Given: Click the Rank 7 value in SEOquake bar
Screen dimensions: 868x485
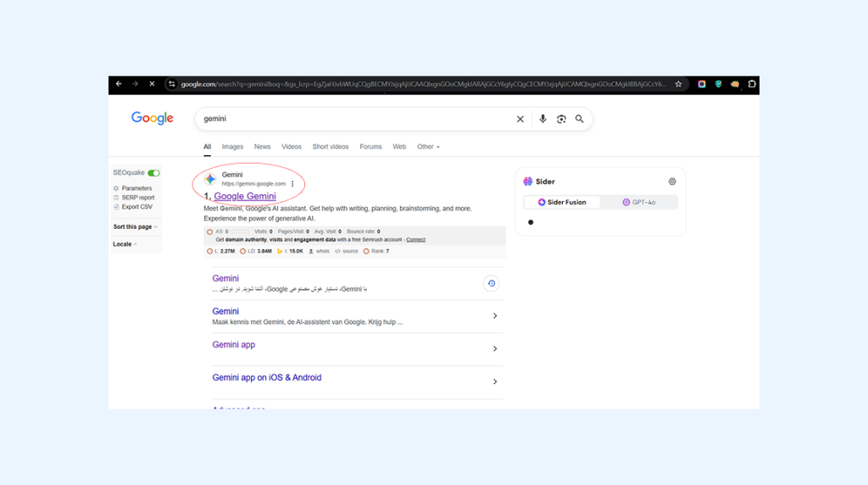Looking at the screenshot, I should click(376, 251).
